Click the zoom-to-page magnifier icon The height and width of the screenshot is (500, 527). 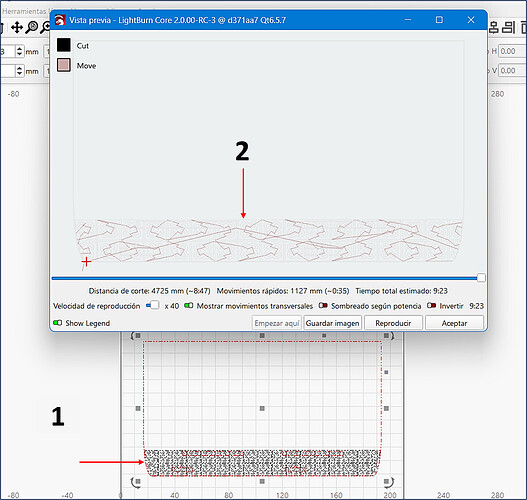pyautogui.click(x=32, y=28)
